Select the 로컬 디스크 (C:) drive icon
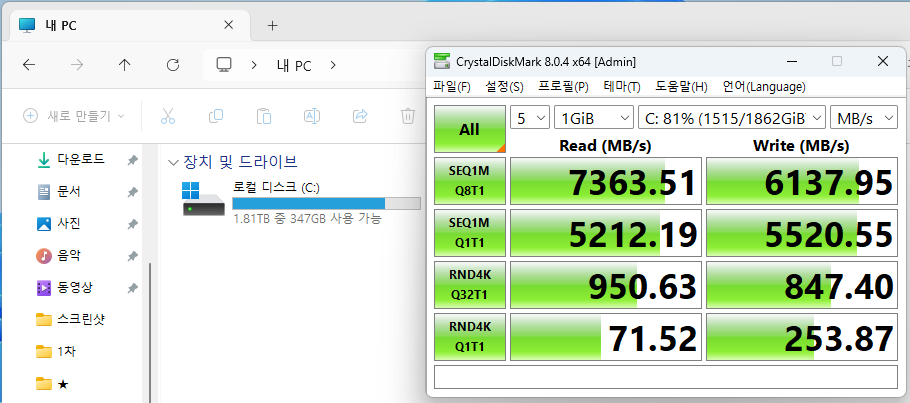Viewport: 910px width, 403px height. click(203, 199)
